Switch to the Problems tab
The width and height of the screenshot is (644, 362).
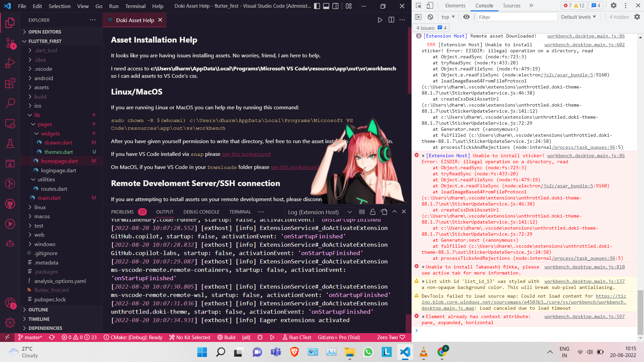click(x=122, y=212)
